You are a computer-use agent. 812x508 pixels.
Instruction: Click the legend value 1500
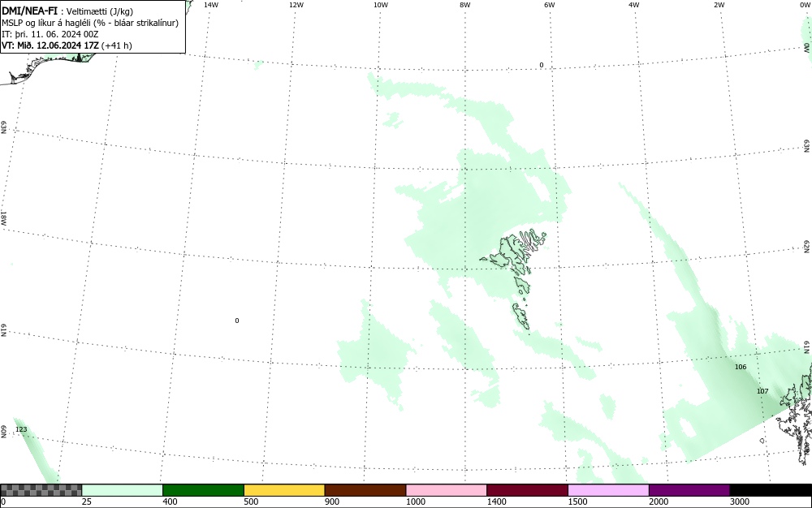click(x=577, y=502)
